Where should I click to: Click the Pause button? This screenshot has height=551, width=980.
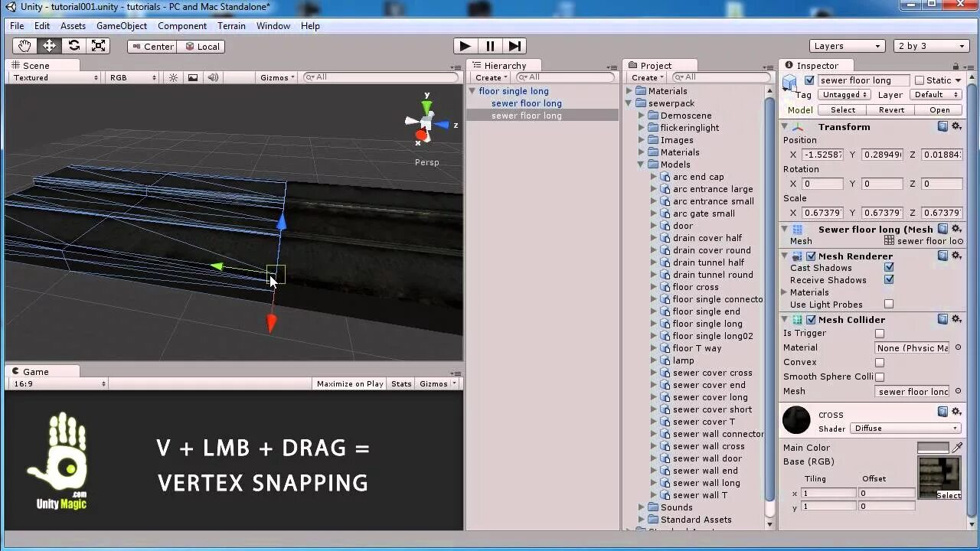(490, 46)
